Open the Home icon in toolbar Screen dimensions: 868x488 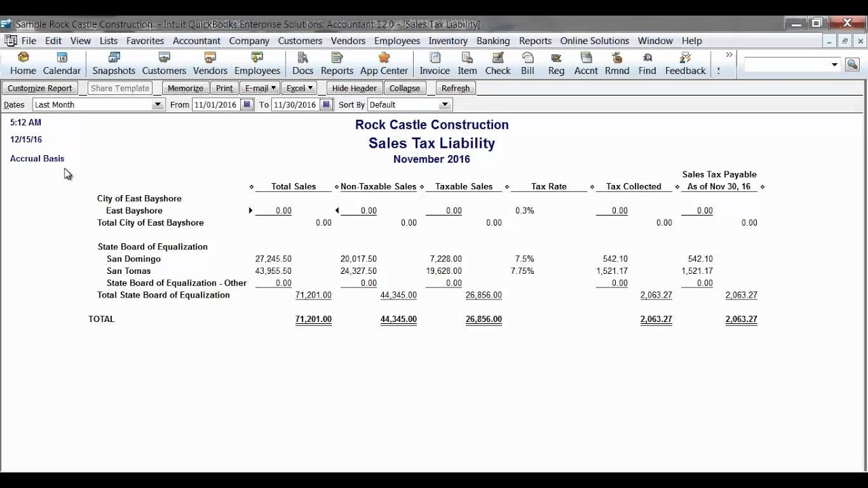coord(23,64)
